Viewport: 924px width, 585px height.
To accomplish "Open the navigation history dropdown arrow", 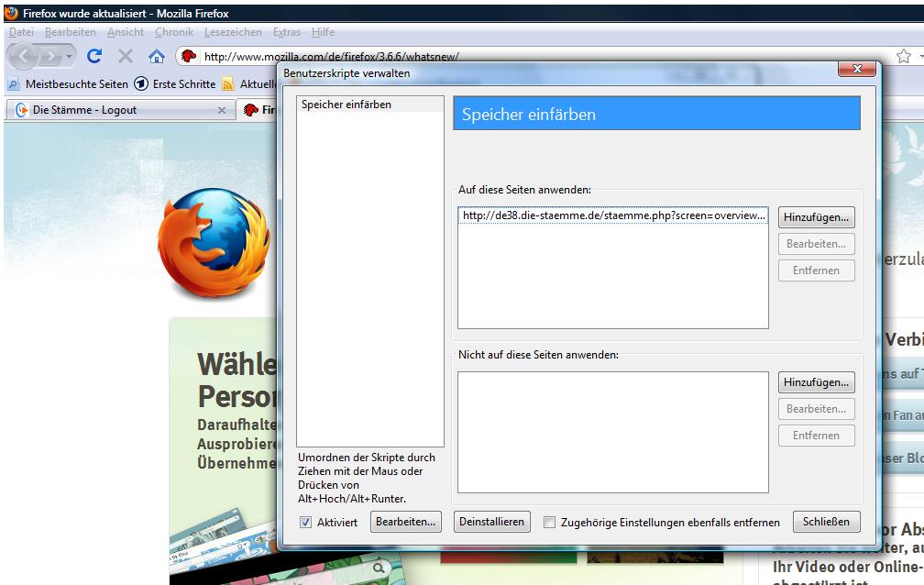I will 70,57.
